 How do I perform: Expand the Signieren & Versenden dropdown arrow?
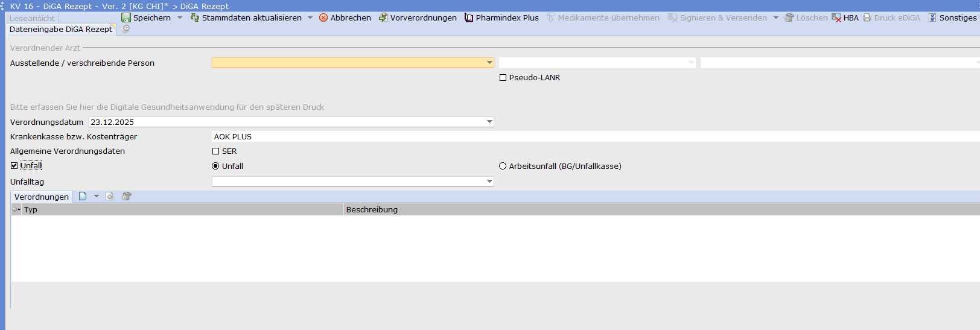point(776,17)
